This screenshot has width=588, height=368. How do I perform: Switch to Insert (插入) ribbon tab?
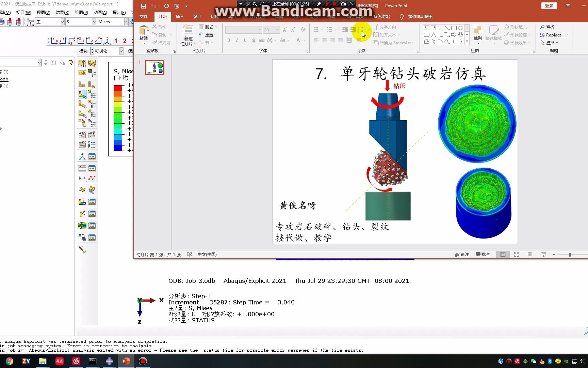[x=180, y=16]
